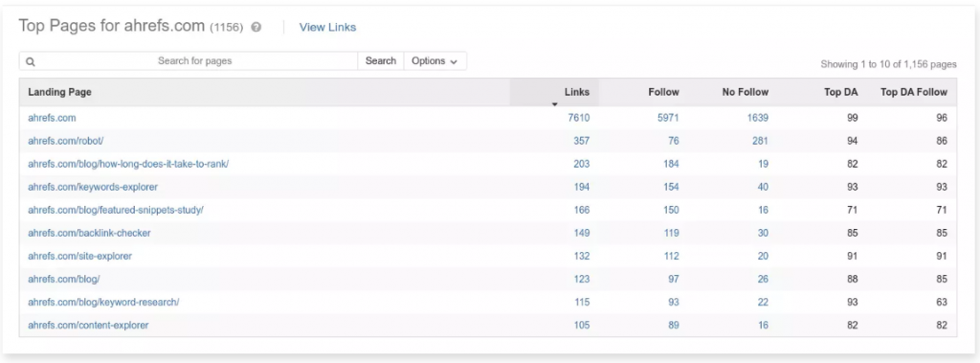Click the 154 follow count
This screenshot has height=363, width=980.
coord(671,187)
